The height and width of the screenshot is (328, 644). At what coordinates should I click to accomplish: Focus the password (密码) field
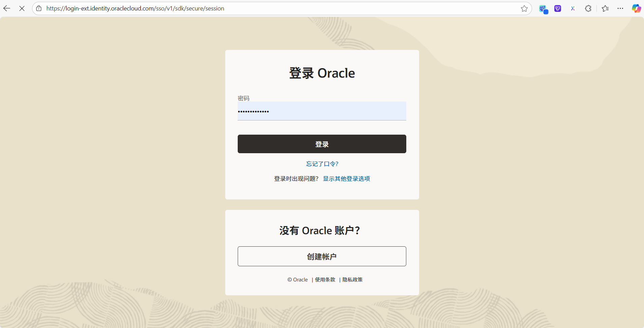click(322, 111)
